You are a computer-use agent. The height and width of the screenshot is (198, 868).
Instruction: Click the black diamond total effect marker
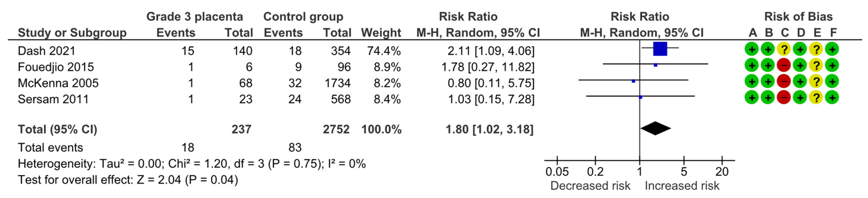[x=655, y=128]
